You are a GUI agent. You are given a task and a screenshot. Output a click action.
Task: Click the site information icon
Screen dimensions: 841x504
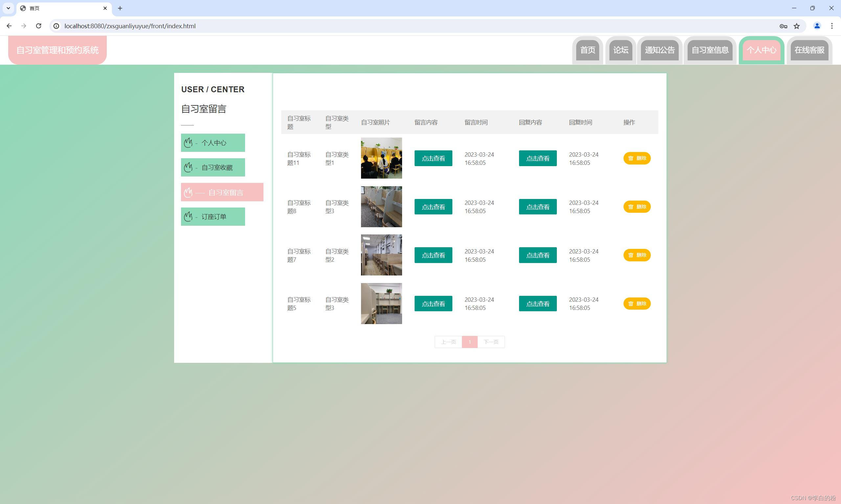[x=57, y=26]
